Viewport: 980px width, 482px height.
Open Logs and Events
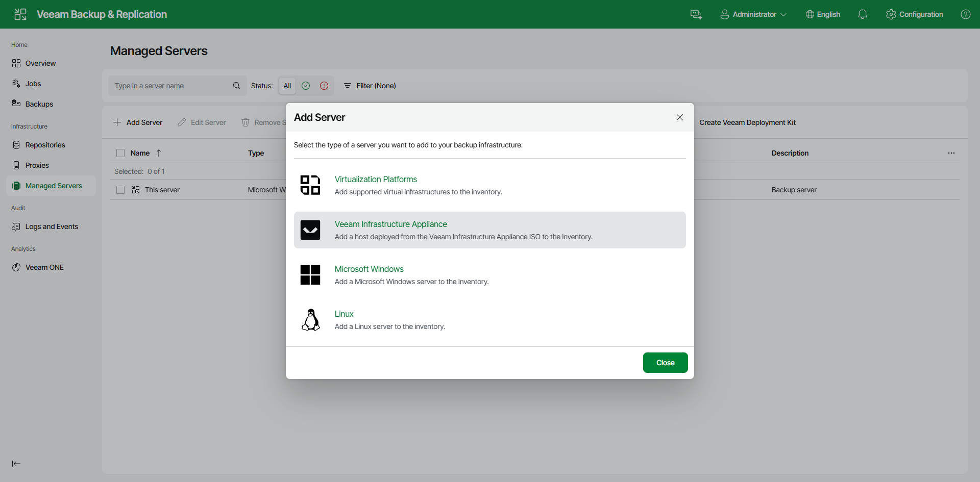pyautogui.click(x=51, y=226)
